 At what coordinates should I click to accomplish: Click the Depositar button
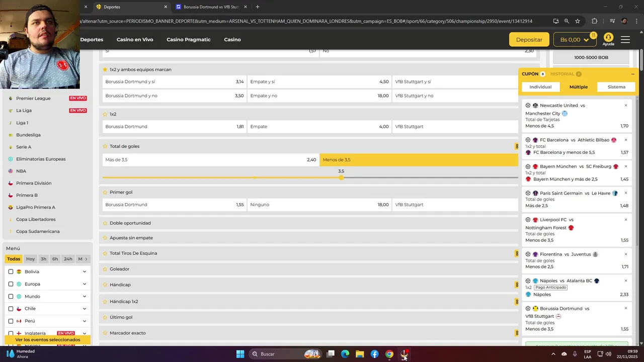click(x=529, y=40)
